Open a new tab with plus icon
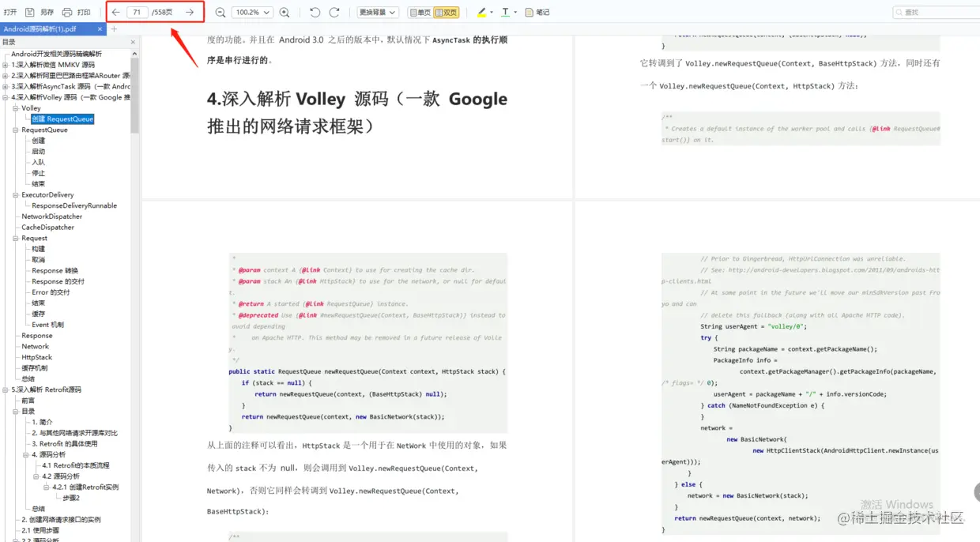980x542 pixels. [114, 29]
